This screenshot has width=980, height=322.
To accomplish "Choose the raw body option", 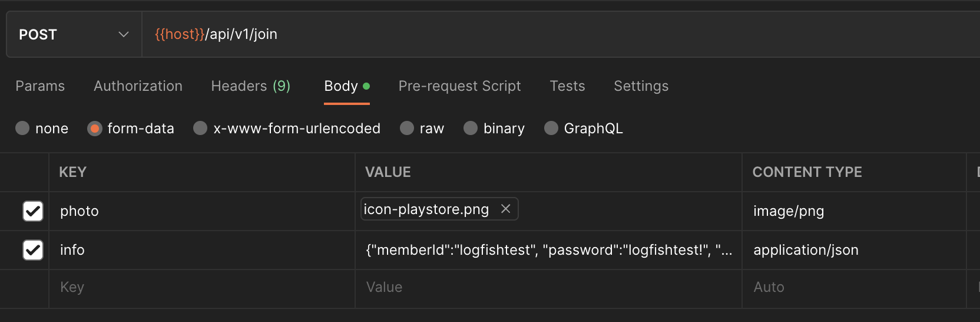I will pyautogui.click(x=407, y=129).
